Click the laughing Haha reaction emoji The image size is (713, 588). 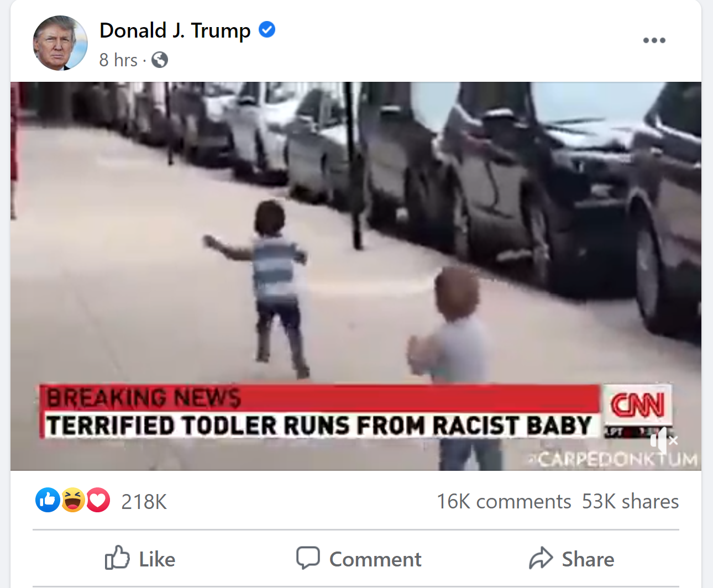[x=73, y=500]
